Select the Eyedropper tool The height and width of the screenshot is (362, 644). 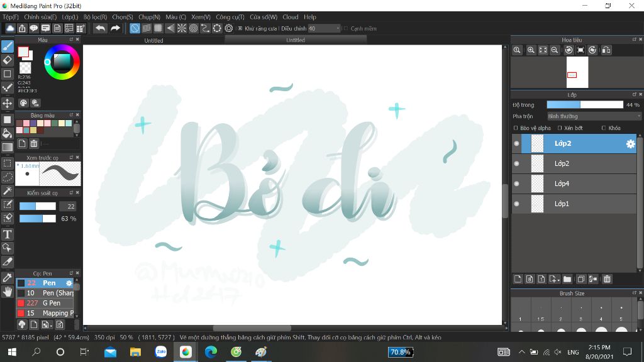pos(8,277)
